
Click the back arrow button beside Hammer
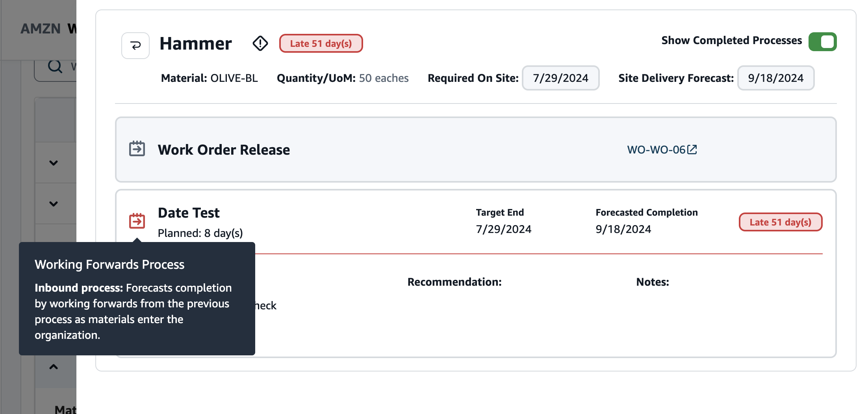point(135,46)
